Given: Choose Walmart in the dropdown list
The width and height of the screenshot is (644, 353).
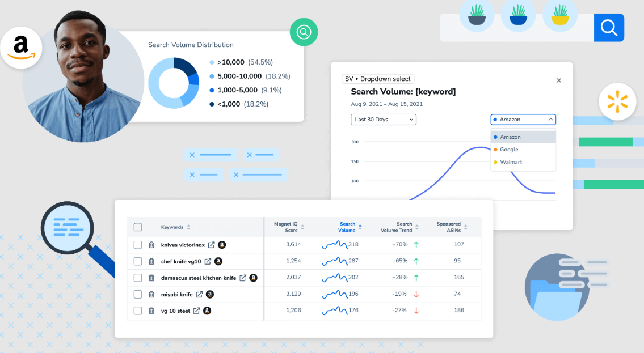Looking at the screenshot, I should click(523, 162).
